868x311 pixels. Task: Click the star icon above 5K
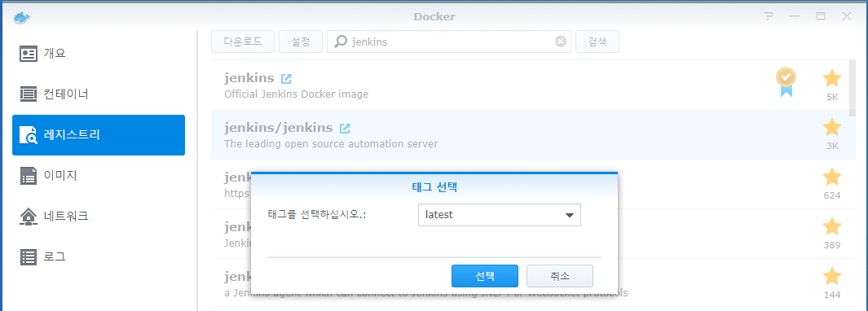pyautogui.click(x=832, y=79)
